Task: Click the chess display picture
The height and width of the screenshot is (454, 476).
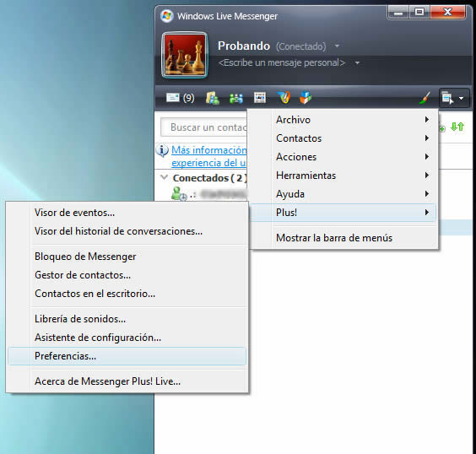Action: pyautogui.click(x=185, y=55)
